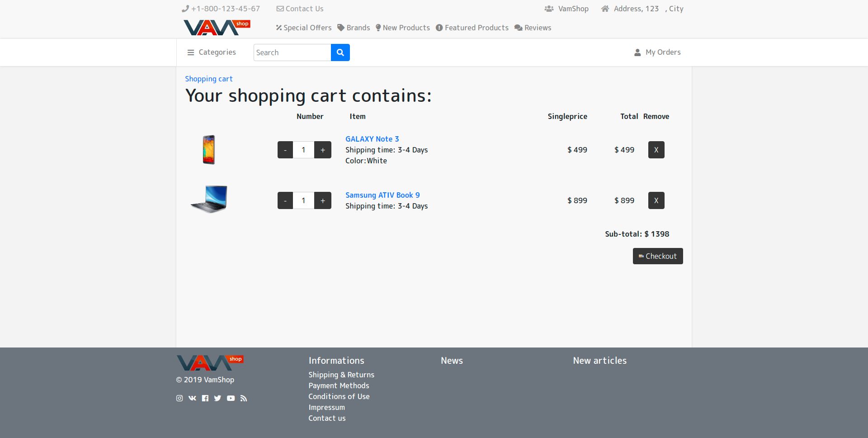
Task: Open Contact us footer link
Action: coord(327,418)
